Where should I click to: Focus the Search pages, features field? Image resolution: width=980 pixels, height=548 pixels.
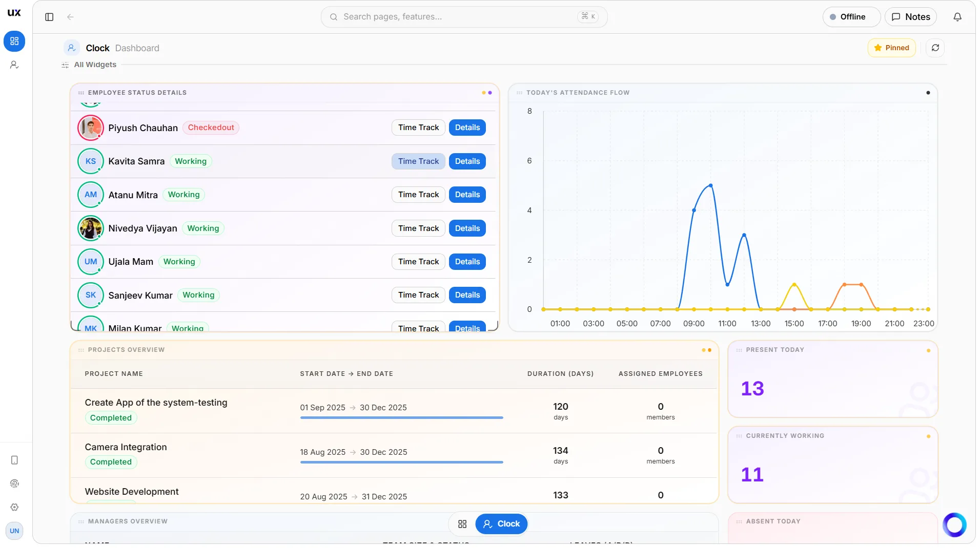click(464, 17)
